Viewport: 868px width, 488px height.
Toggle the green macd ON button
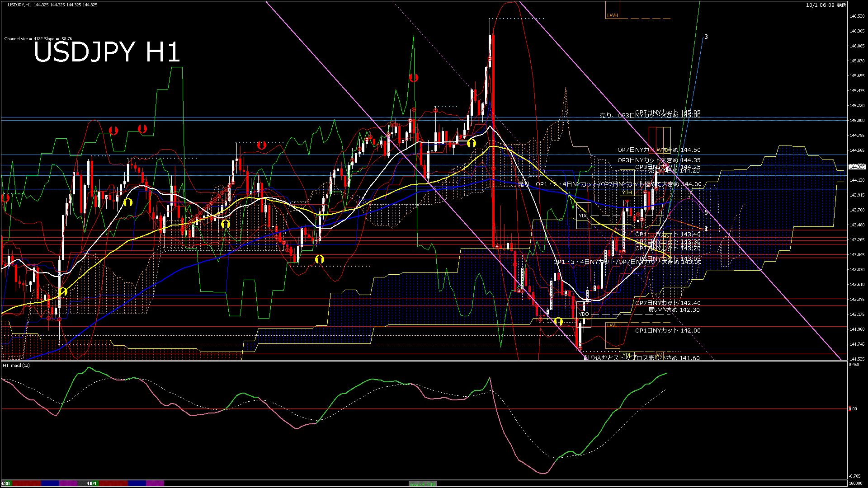coord(423,484)
